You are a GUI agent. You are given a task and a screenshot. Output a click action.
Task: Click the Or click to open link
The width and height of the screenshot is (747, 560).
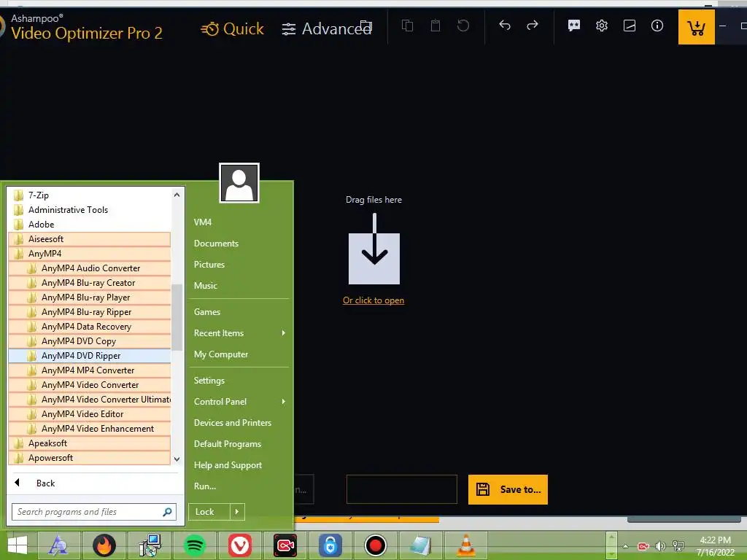[x=373, y=300]
